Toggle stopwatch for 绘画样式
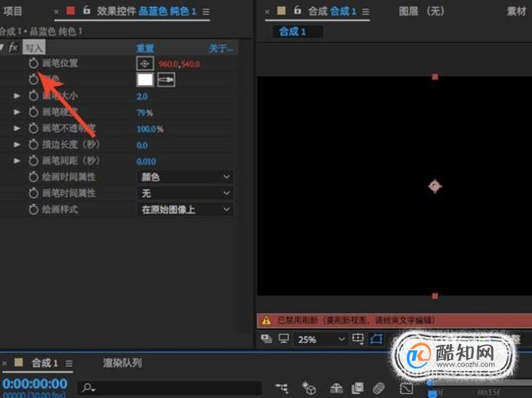Screen dimensions: 532x398 34,210
